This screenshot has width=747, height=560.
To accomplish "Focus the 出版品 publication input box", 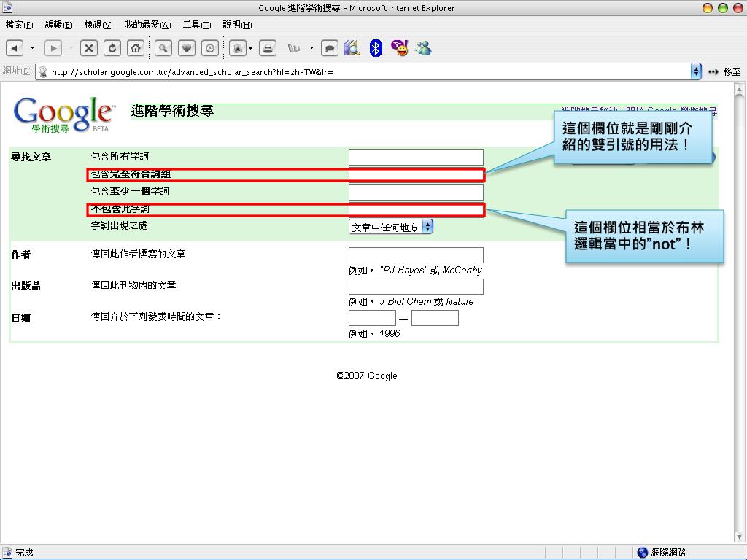I will point(416,287).
